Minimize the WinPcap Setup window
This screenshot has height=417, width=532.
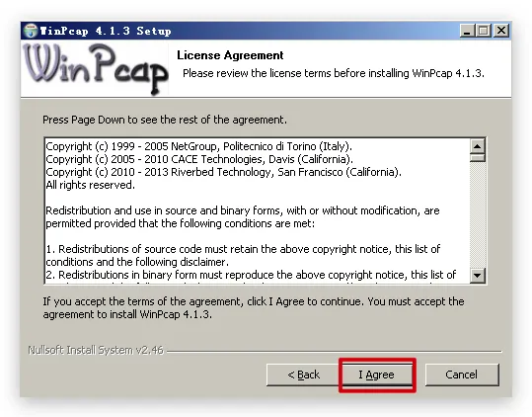click(467, 31)
